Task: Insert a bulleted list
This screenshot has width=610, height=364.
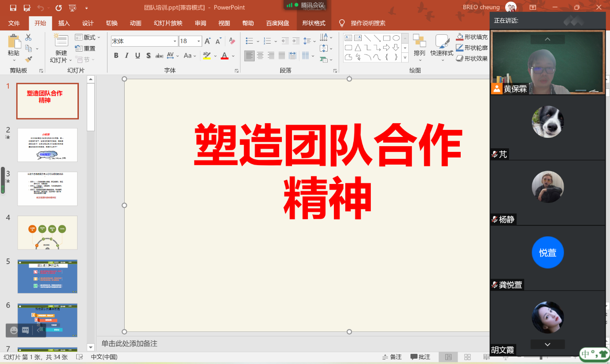Action: [249, 41]
